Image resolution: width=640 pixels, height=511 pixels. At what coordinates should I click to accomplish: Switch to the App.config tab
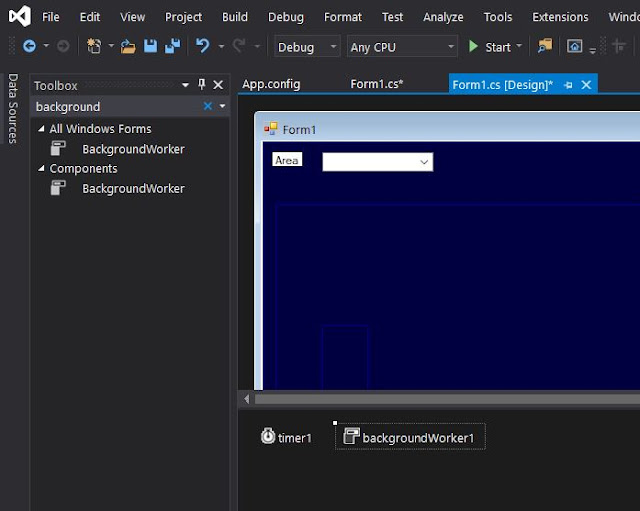(x=271, y=84)
